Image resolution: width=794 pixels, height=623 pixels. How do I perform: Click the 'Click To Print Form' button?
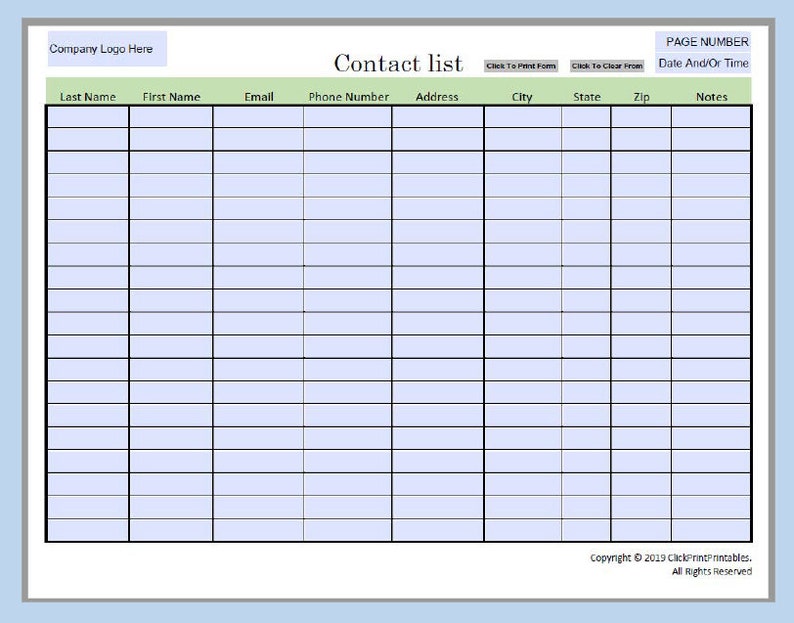point(521,66)
